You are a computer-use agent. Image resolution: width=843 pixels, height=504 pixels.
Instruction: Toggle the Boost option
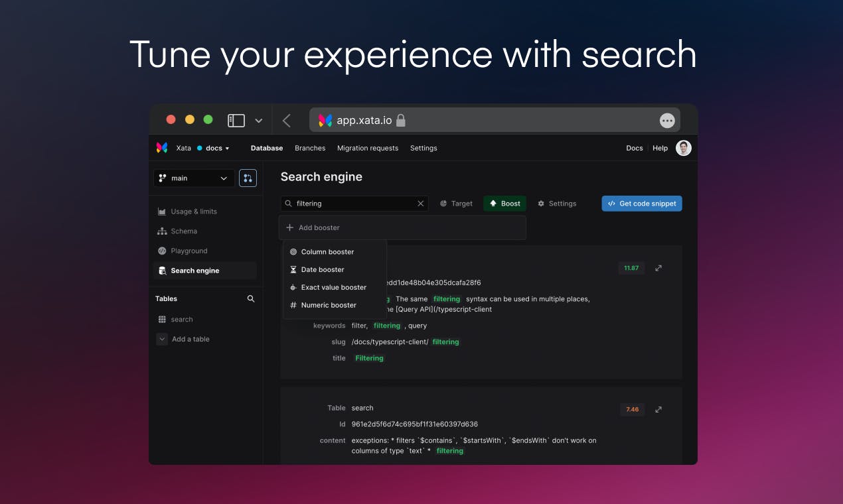click(x=504, y=204)
